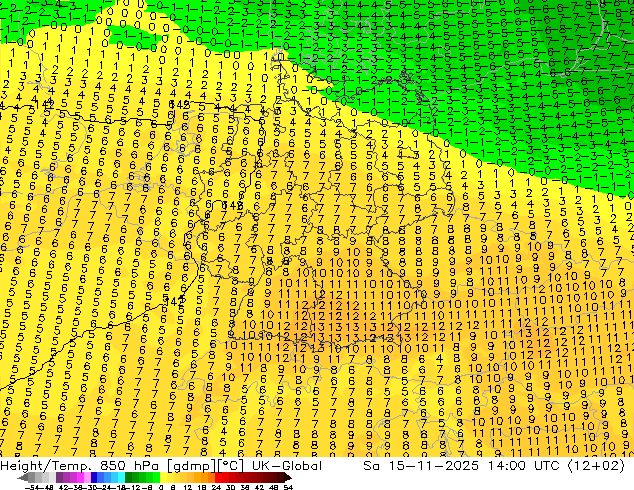This screenshot has height=490, width=634.
Task: Click the 'Sa 15-11-2025' forecast date
Action: pos(421,466)
